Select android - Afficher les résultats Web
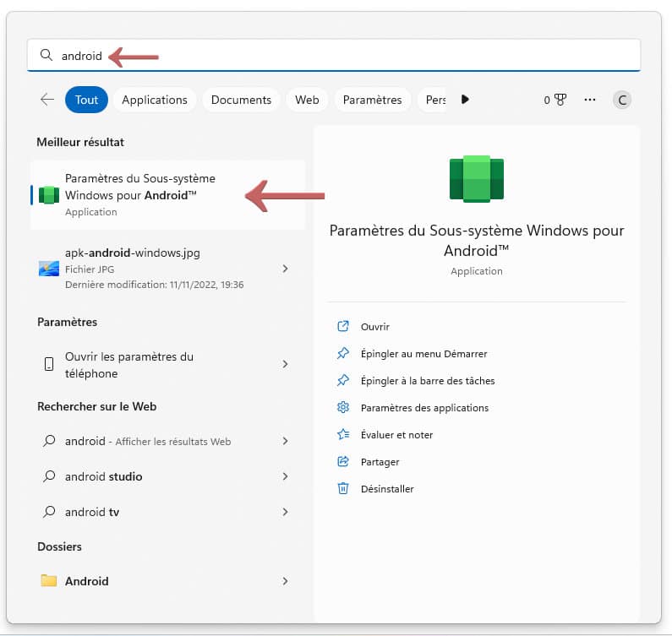Screen dimensions: 672x636 tap(168, 441)
